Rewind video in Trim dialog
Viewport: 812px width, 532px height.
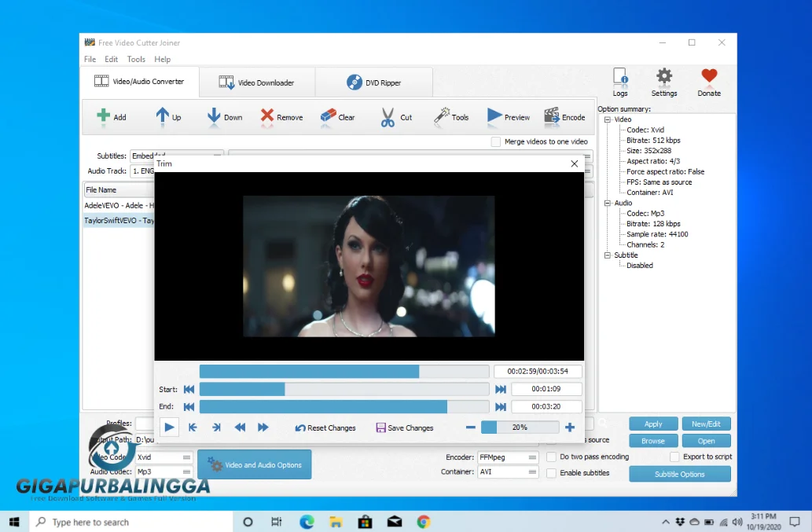(240, 427)
